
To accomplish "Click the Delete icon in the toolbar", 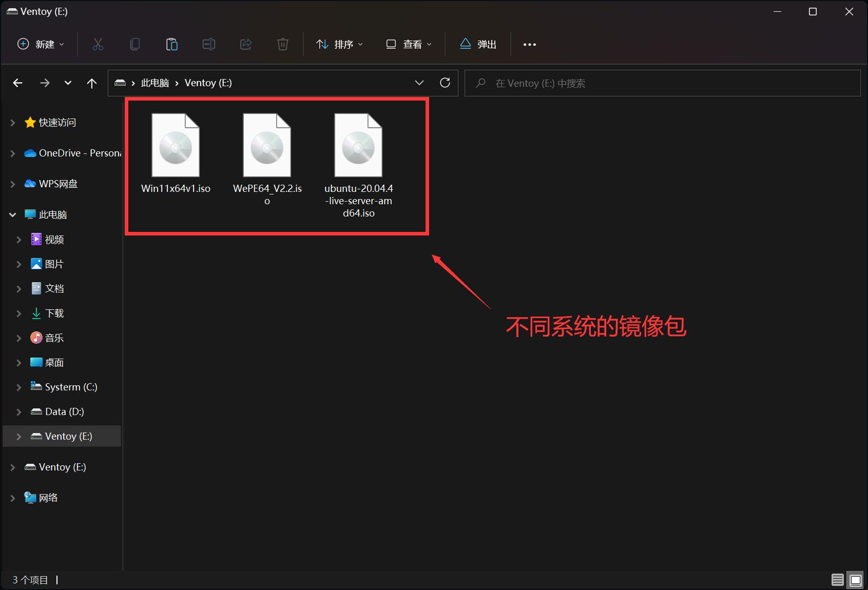I will pyautogui.click(x=282, y=44).
